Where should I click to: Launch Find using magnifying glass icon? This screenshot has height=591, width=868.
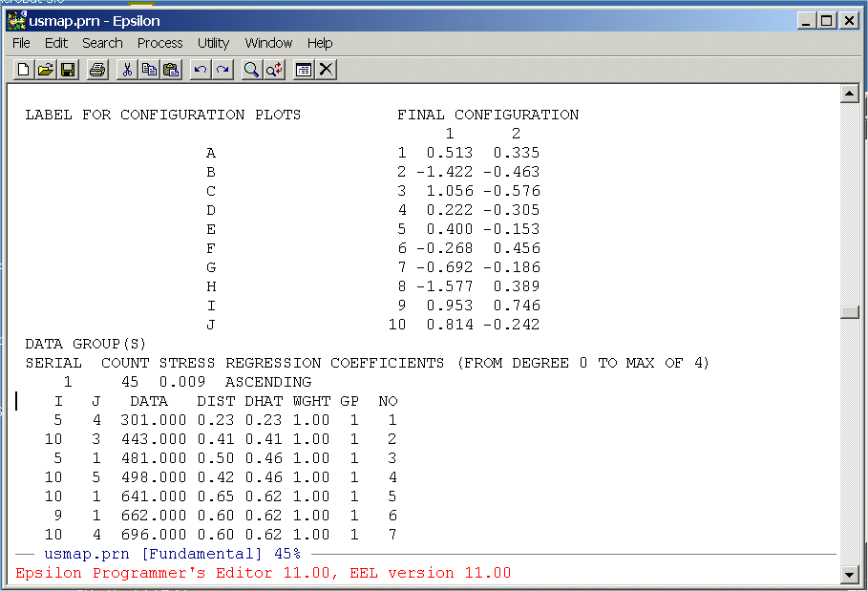pyautogui.click(x=252, y=70)
